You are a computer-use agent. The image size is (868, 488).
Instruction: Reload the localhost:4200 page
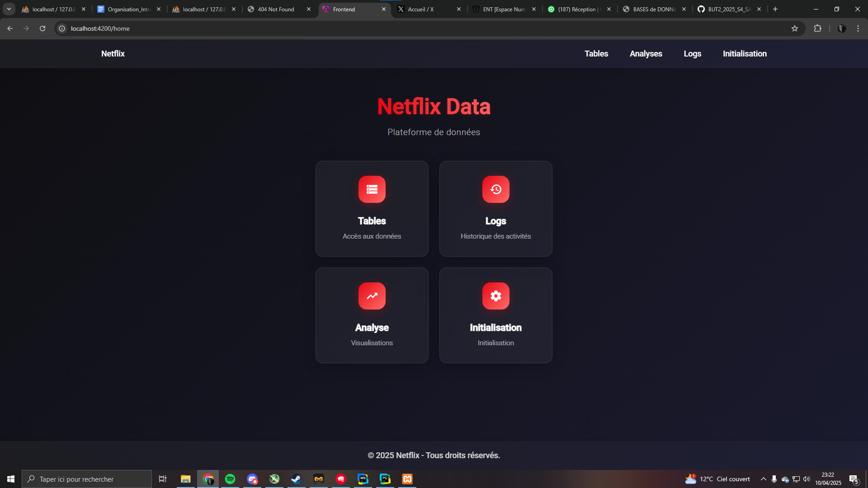coord(42,28)
